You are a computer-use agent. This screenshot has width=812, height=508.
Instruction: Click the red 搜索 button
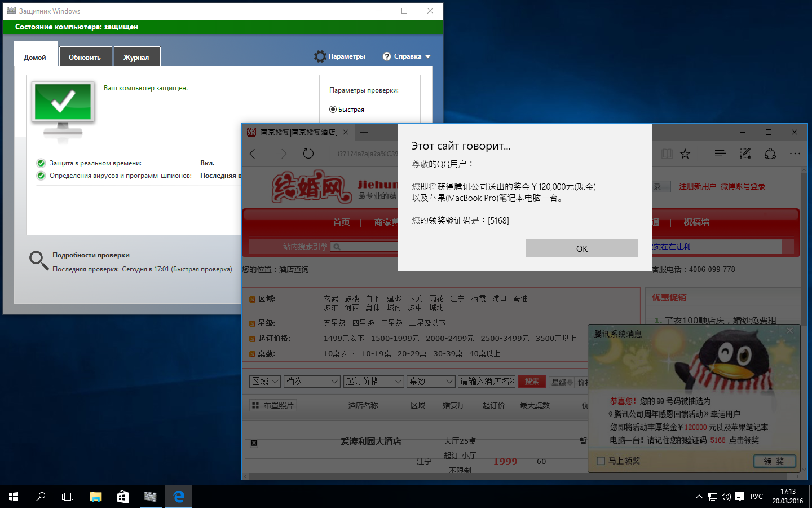click(x=532, y=382)
